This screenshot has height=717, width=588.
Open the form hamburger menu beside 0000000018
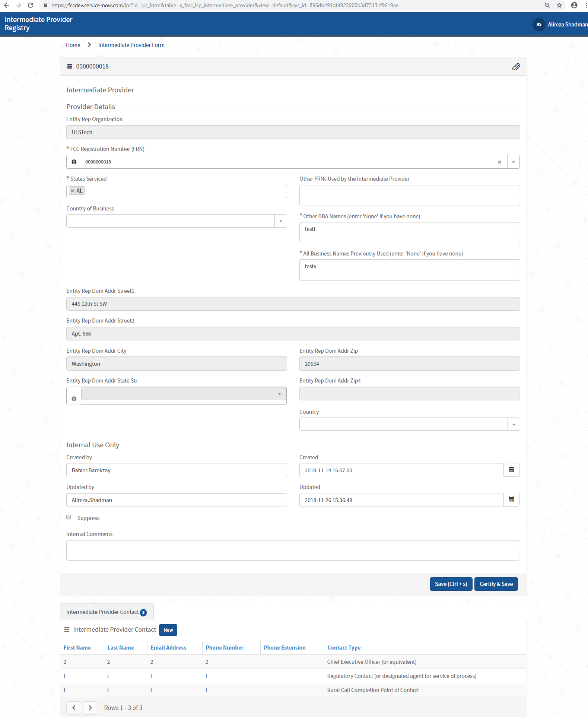click(x=69, y=66)
